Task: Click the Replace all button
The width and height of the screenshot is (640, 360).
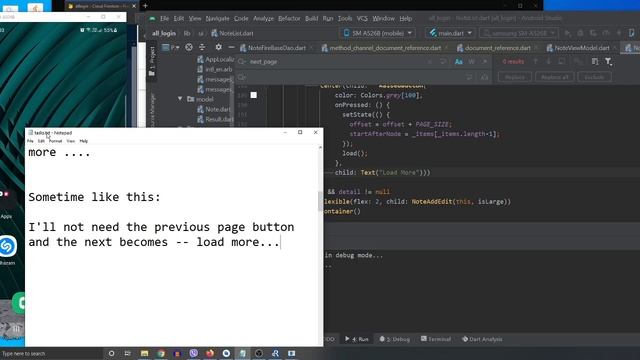Action: click(555, 77)
